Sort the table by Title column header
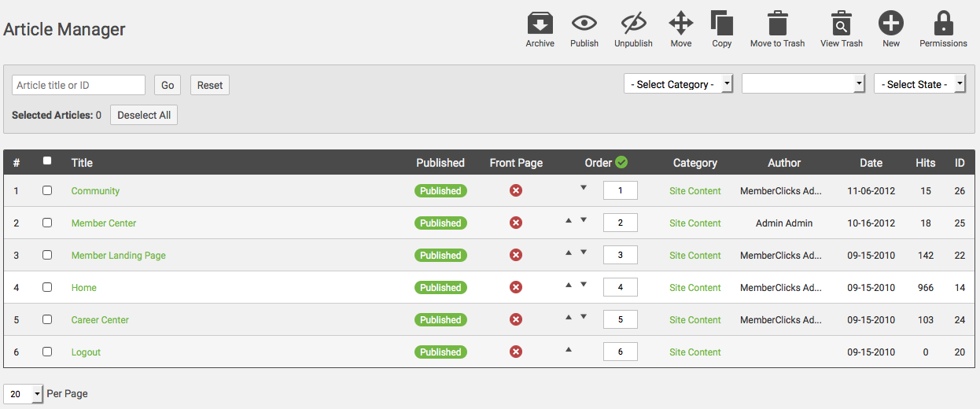This screenshot has width=980, height=409. 82,163
